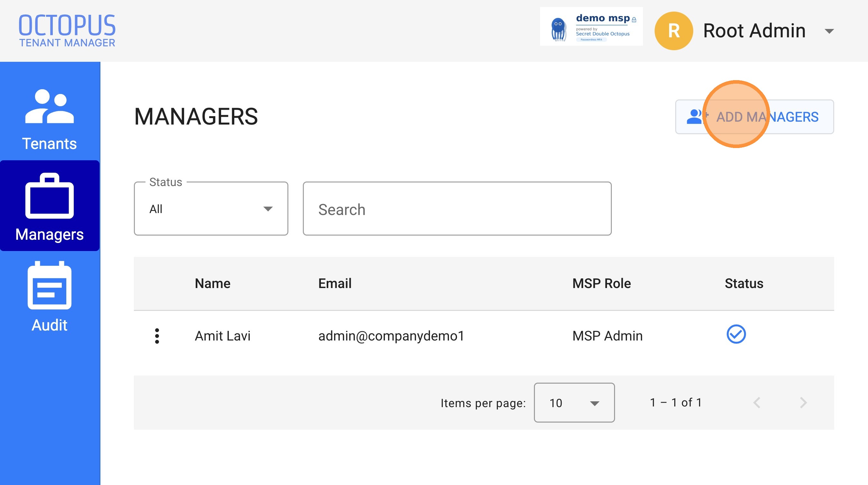Viewport: 868px width, 485px height.
Task: Click the Octopus Tenant Manager logo
Action: coord(67,30)
